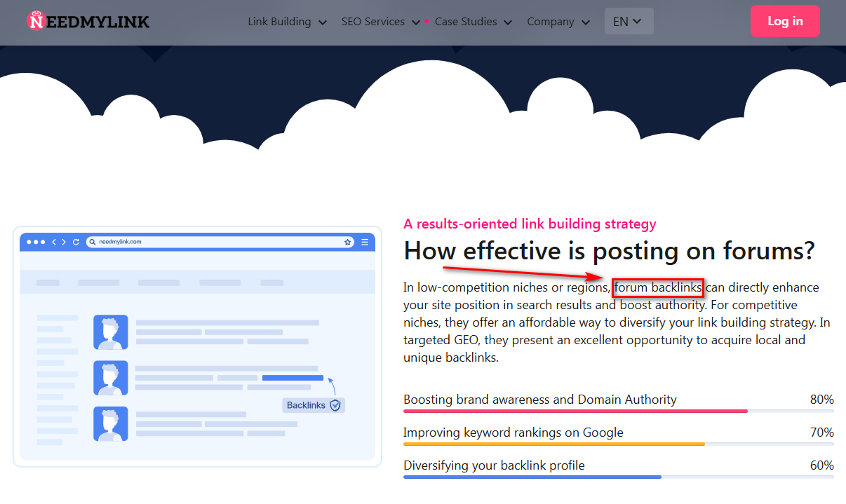Click the Log in button
This screenshot has width=846, height=504.
(x=785, y=21)
